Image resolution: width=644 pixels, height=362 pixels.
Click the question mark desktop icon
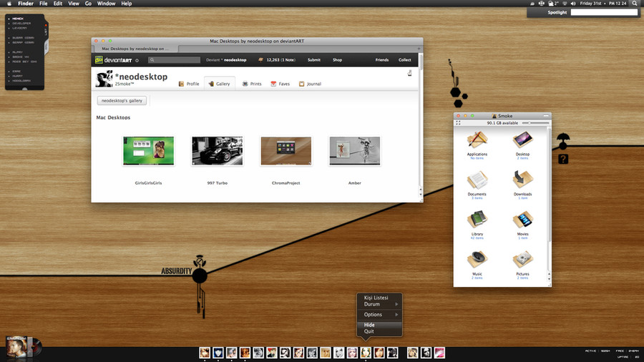(x=563, y=159)
